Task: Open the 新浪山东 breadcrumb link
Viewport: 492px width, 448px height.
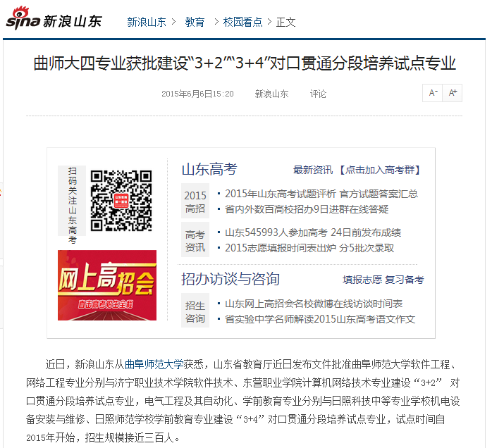Action: 147,23
